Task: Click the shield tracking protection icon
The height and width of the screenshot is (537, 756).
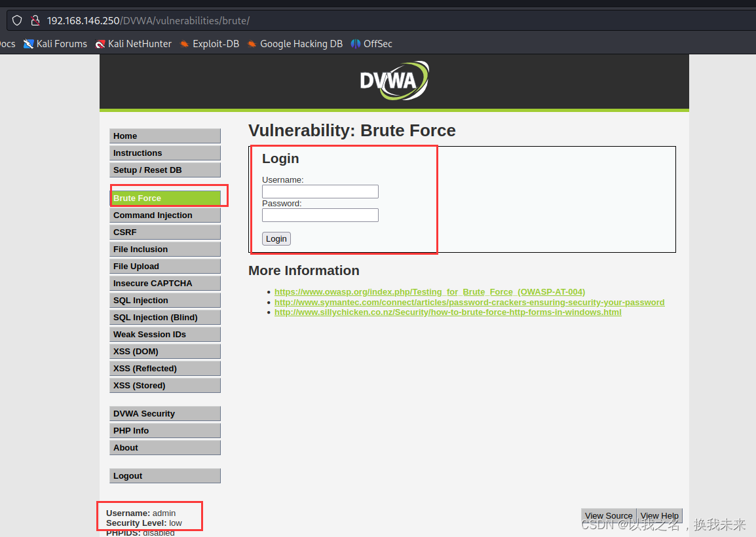Action: pos(17,21)
